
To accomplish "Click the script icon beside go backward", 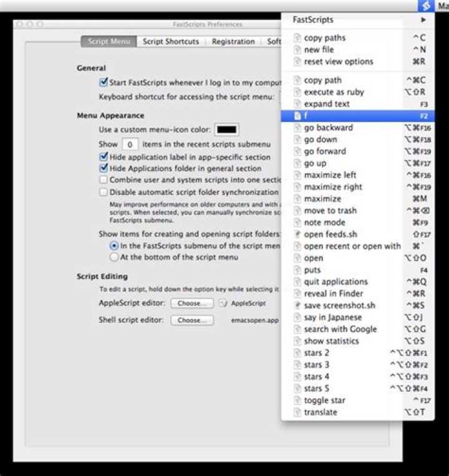I will 297,128.
